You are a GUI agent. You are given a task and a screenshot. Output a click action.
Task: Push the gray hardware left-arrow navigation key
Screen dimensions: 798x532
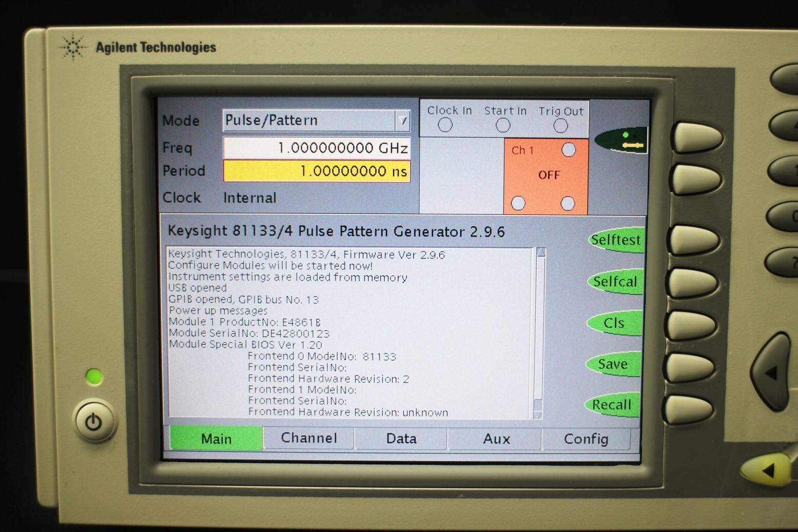[x=770, y=372]
